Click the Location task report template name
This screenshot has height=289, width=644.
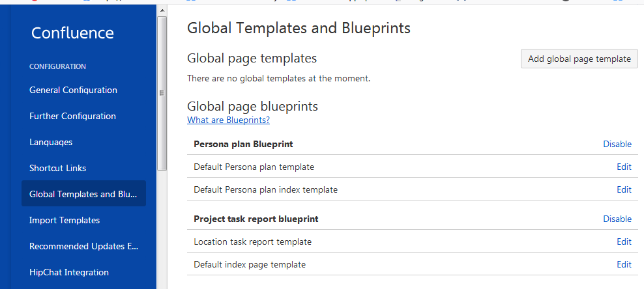point(253,242)
